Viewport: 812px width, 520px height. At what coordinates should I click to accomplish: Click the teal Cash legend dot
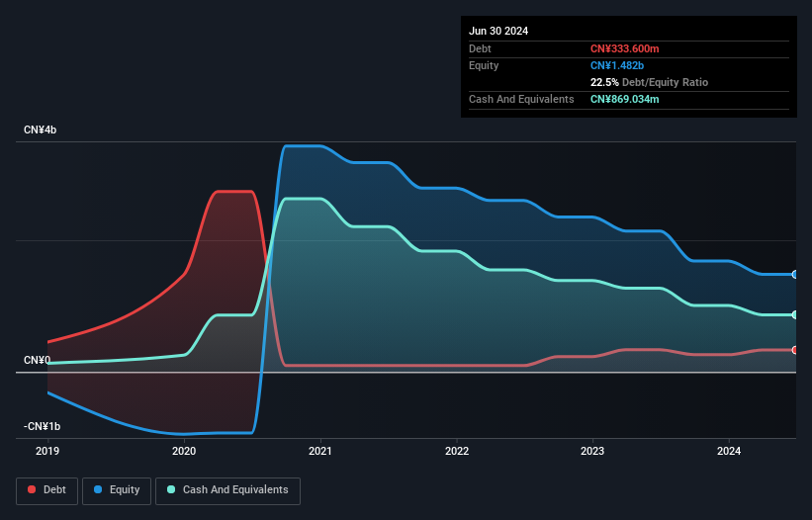pyautogui.click(x=171, y=489)
